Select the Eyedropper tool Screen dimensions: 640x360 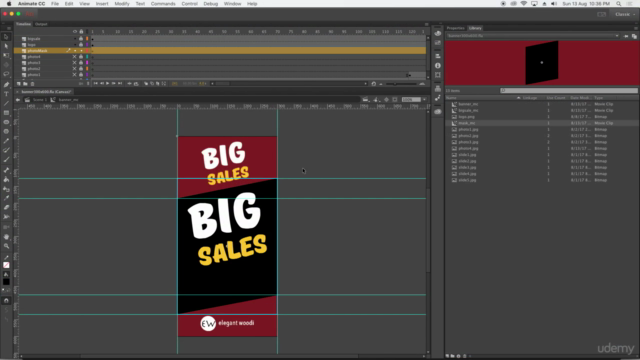click(6, 198)
